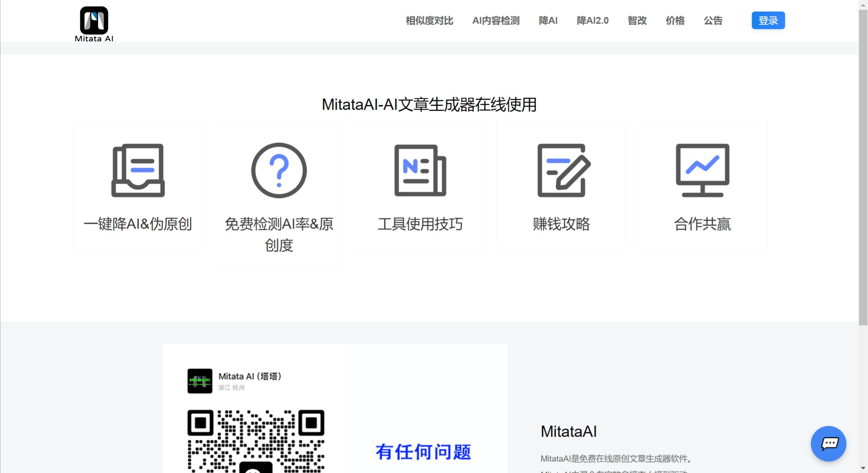Navigate to 降AI2.0

pos(592,21)
